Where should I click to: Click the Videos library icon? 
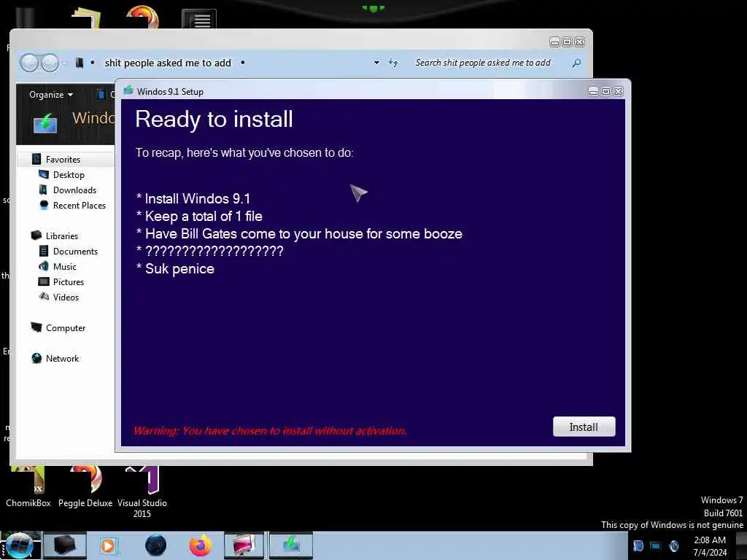pos(43,297)
